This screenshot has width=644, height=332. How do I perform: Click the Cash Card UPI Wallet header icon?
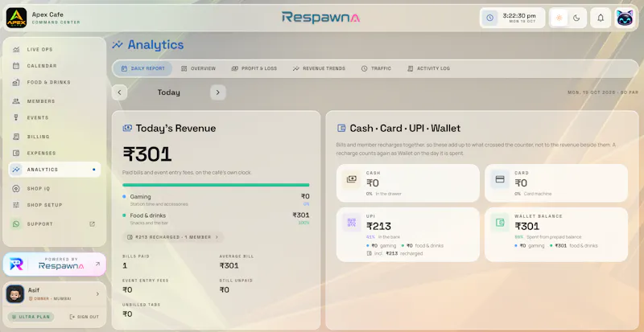pos(341,128)
